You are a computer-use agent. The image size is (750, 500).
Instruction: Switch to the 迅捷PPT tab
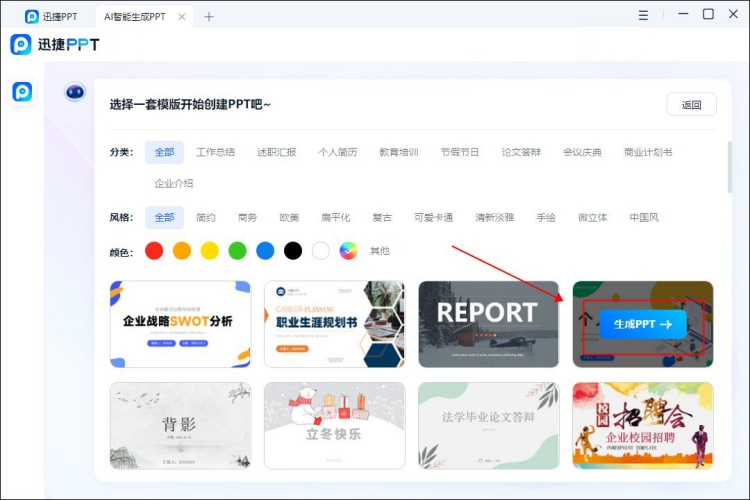[51, 17]
